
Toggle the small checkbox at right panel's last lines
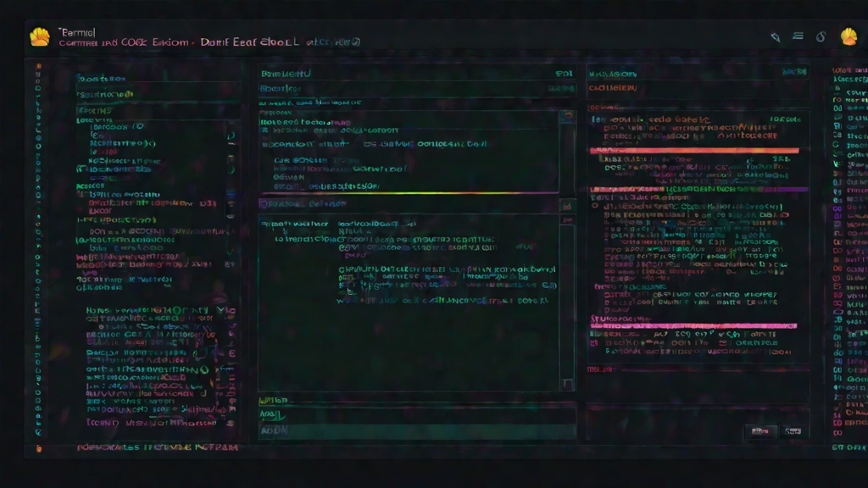594,343
